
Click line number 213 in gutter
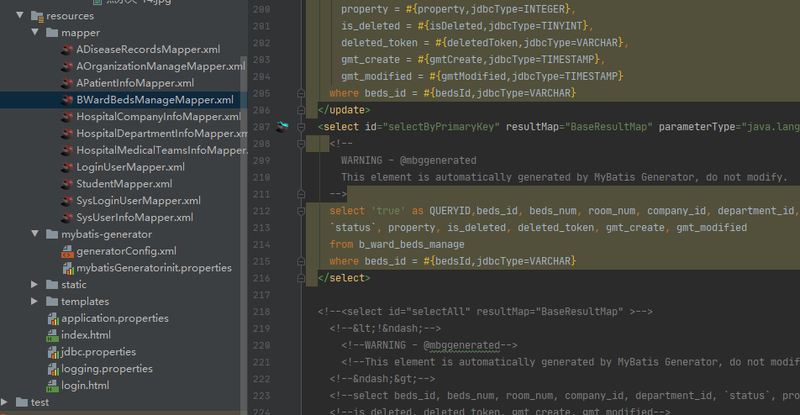262,228
